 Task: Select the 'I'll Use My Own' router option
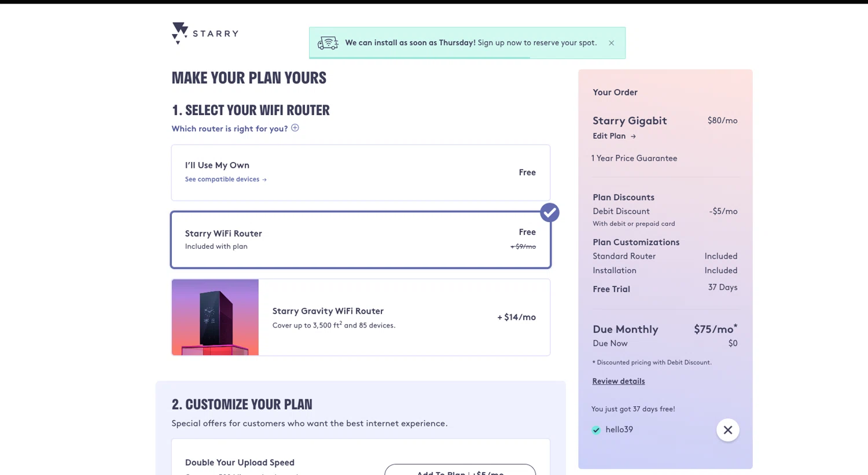click(x=361, y=172)
